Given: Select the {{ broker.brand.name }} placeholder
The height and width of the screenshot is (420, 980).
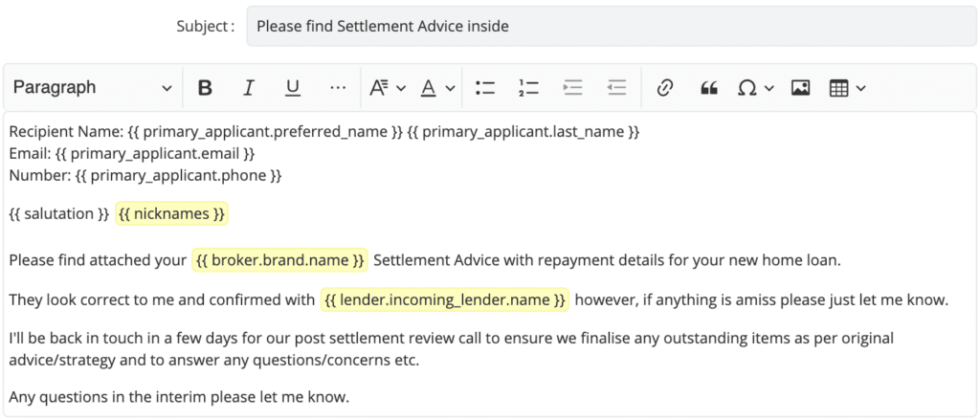Looking at the screenshot, I should point(280,260).
